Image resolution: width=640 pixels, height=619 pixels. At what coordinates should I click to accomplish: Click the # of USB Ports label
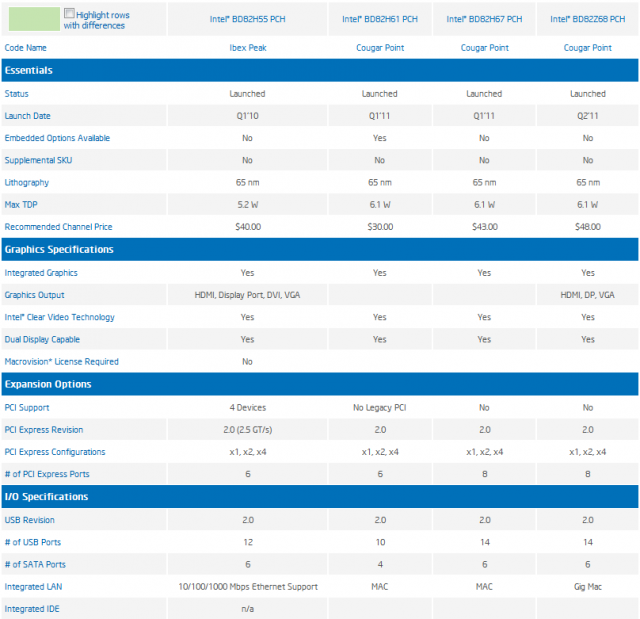[x=32, y=542]
